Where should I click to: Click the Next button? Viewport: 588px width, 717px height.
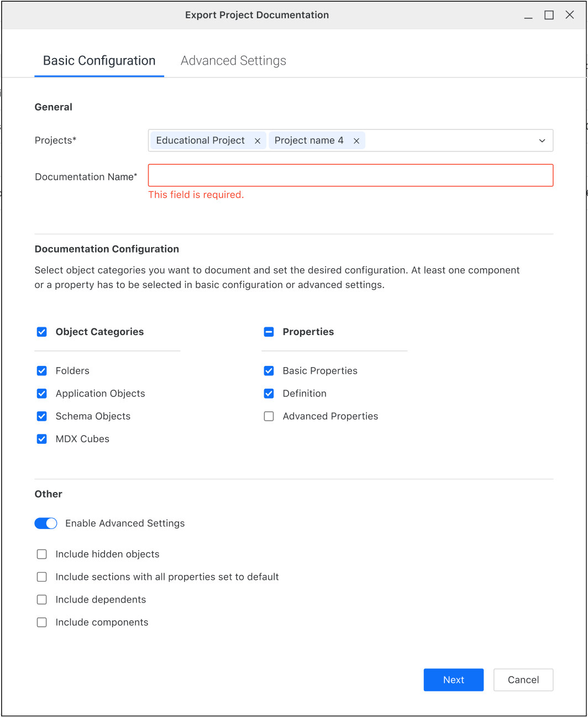[453, 680]
